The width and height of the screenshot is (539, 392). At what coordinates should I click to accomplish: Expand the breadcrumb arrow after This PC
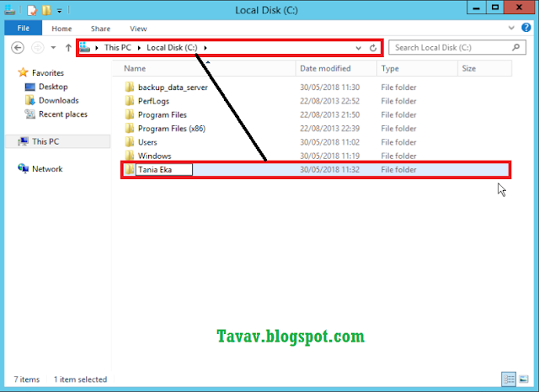(x=139, y=48)
